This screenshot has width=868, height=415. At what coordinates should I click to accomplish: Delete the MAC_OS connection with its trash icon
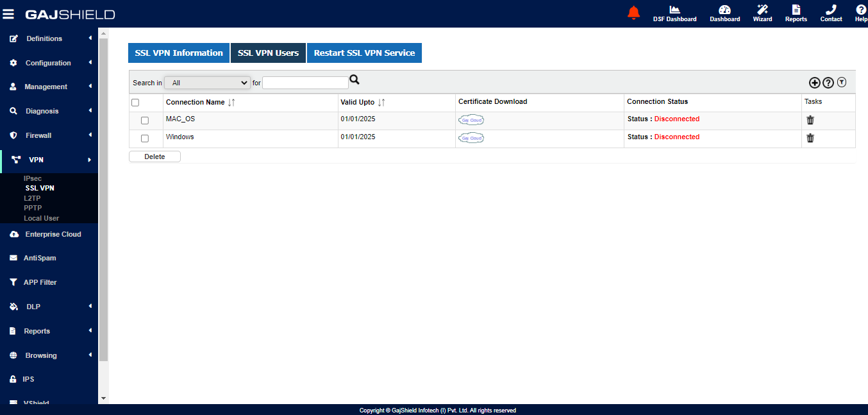tap(810, 120)
